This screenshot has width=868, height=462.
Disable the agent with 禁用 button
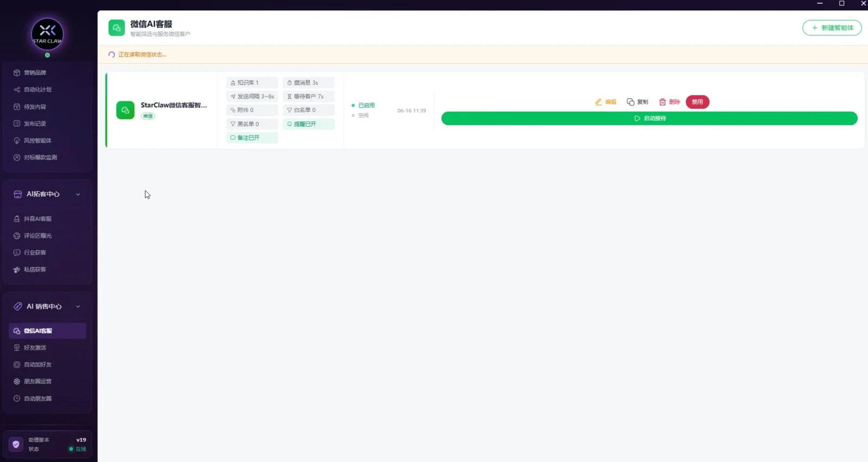(697, 102)
